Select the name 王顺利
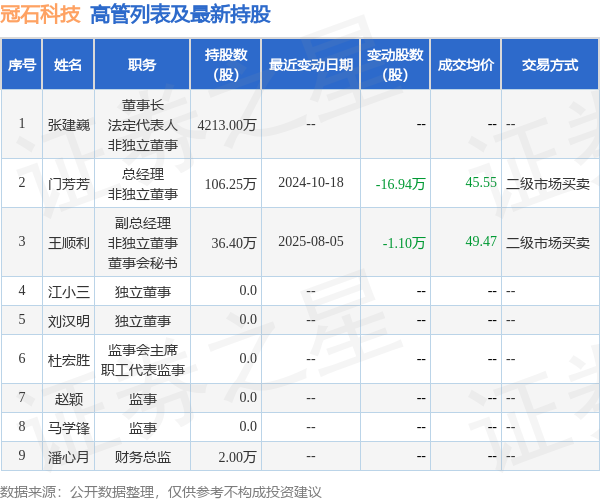The width and height of the screenshot is (600, 501). click(x=69, y=243)
